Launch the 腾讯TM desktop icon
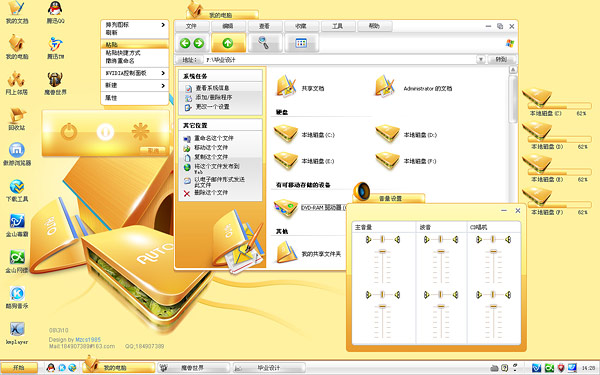This screenshot has width=600, height=375. (55, 47)
